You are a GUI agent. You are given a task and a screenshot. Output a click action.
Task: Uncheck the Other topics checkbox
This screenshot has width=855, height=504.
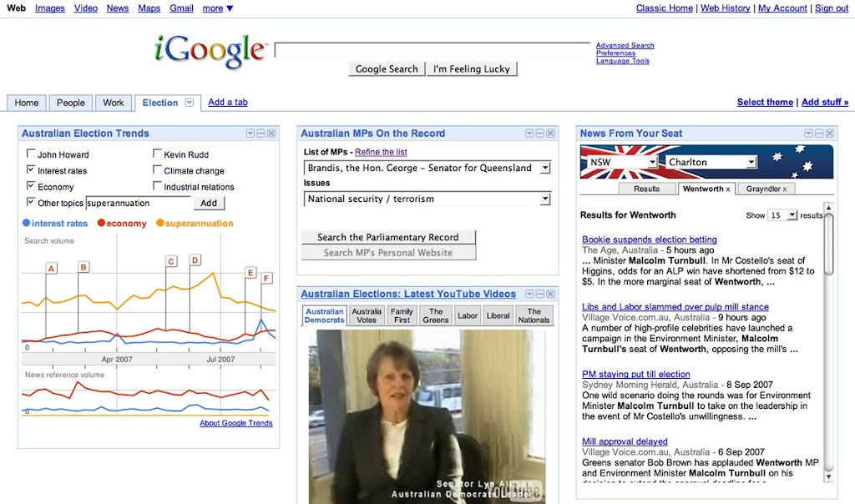31,202
